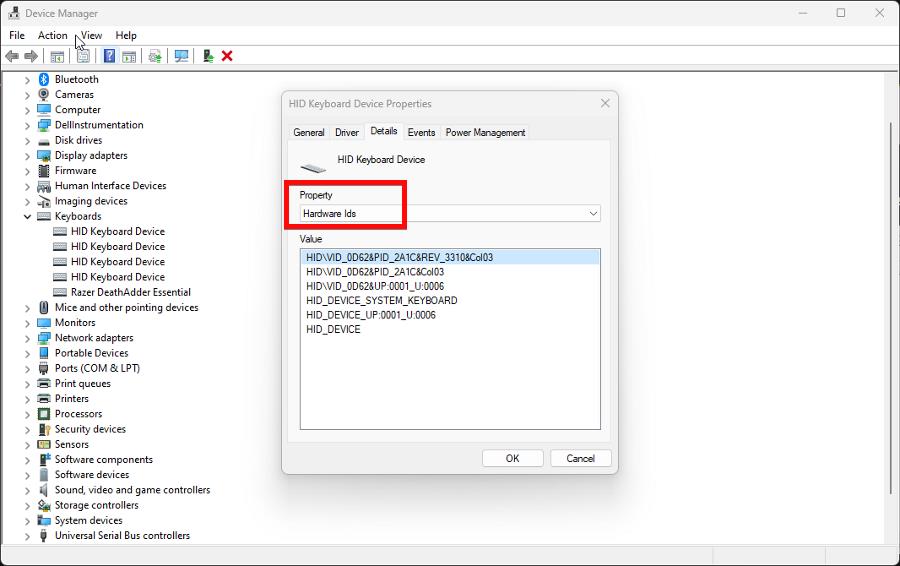Click the Scan for hardware changes monitor icon
Screen dimensions: 900x566
coord(181,56)
